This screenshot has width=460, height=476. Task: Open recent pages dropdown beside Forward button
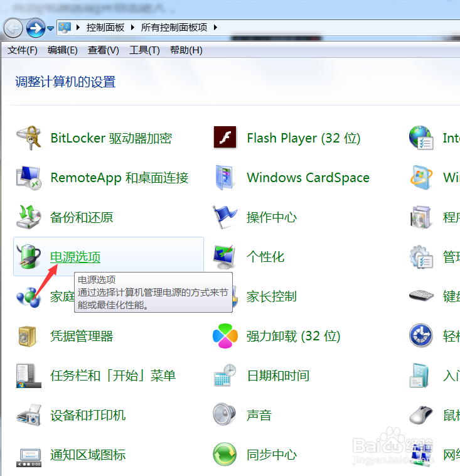point(50,28)
